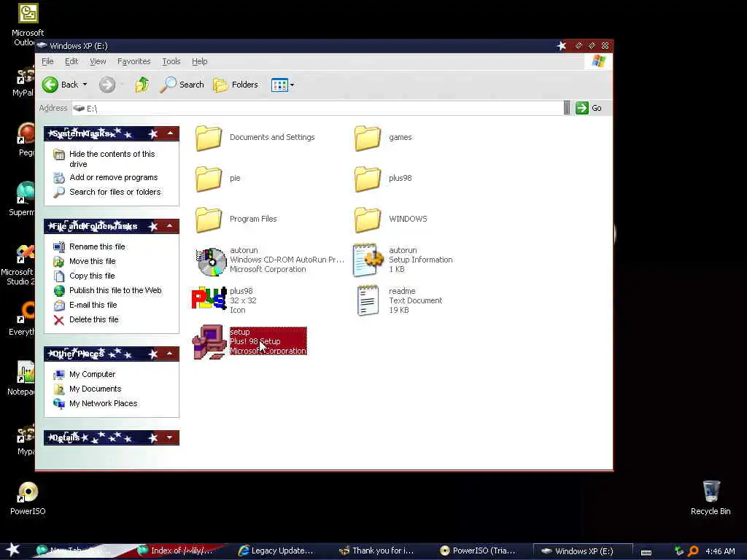747x560 pixels.
Task: Toggle the Folders pane button
Action: pyautogui.click(x=236, y=85)
